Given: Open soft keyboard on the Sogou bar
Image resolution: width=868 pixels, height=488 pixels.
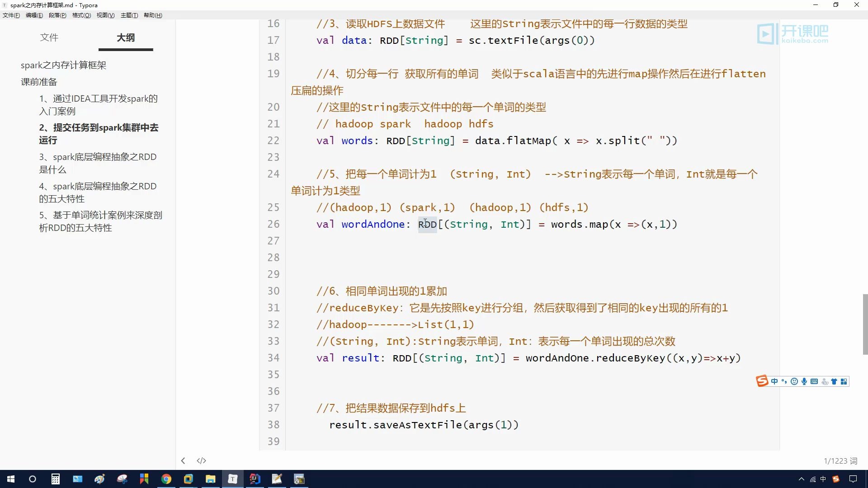Looking at the screenshot, I should coord(814,381).
